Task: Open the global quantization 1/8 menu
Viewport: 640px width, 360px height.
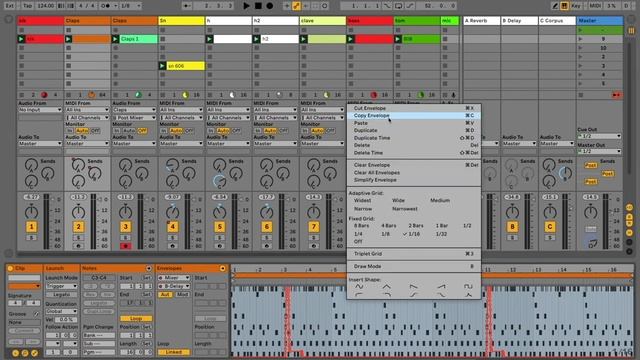Action: tap(131, 6)
